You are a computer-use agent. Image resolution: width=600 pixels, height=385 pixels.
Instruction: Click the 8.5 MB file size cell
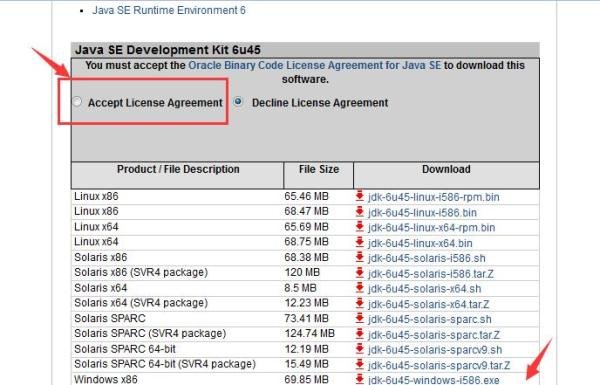click(x=300, y=288)
